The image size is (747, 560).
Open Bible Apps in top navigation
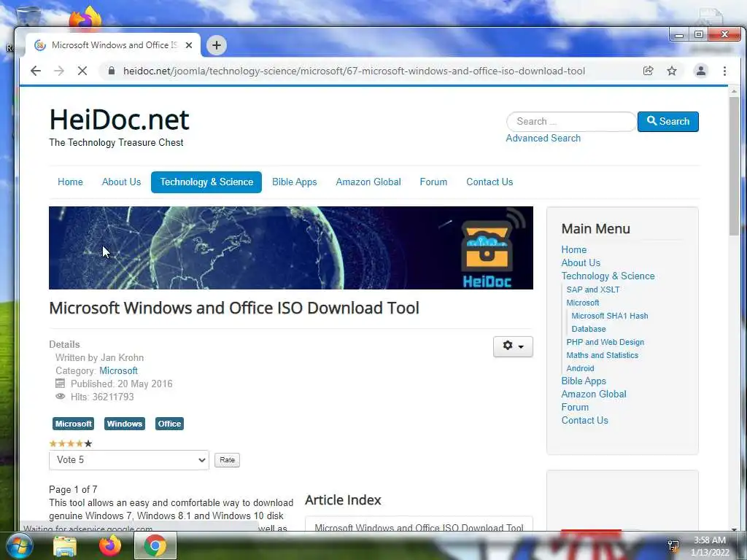click(x=295, y=182)
